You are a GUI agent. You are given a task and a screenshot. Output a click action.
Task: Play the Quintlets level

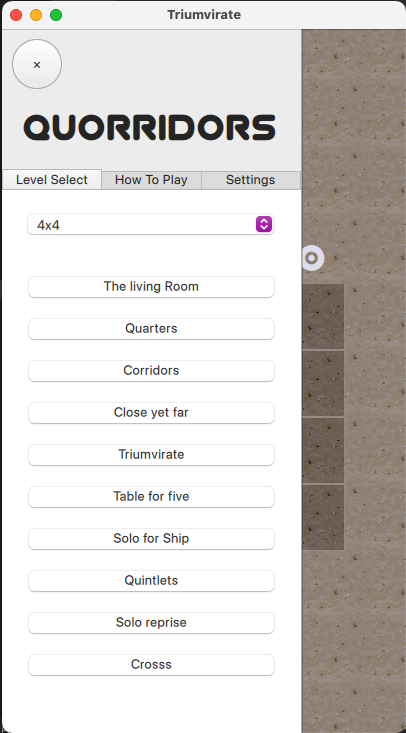151,581
